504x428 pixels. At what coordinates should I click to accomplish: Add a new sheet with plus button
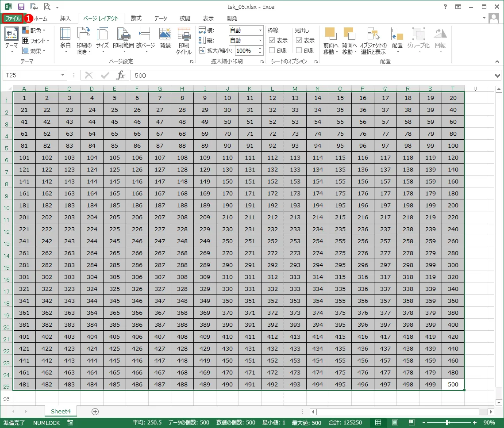95,412
